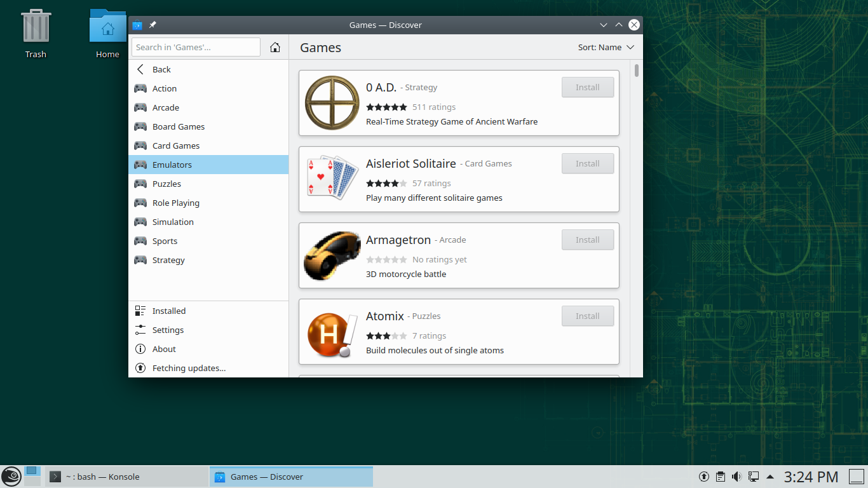Click the gamepad icon beside Arcade
This screenshot has width=868, height=488.
coord(140,107)
